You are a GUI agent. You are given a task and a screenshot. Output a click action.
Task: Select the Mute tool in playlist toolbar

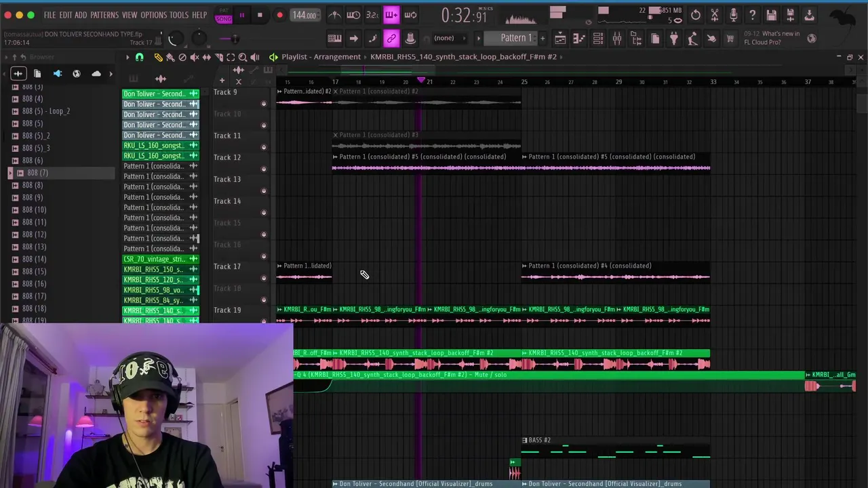pos(195,58)
